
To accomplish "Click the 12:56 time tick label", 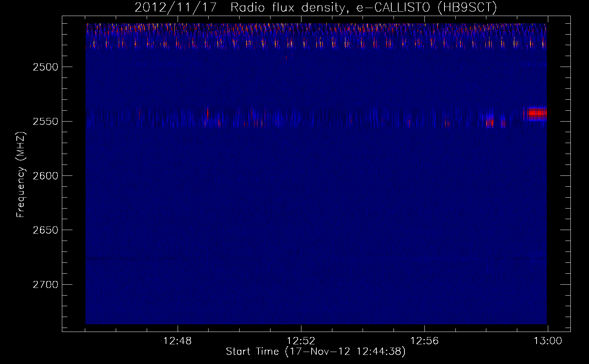I will tap(424, 341).
